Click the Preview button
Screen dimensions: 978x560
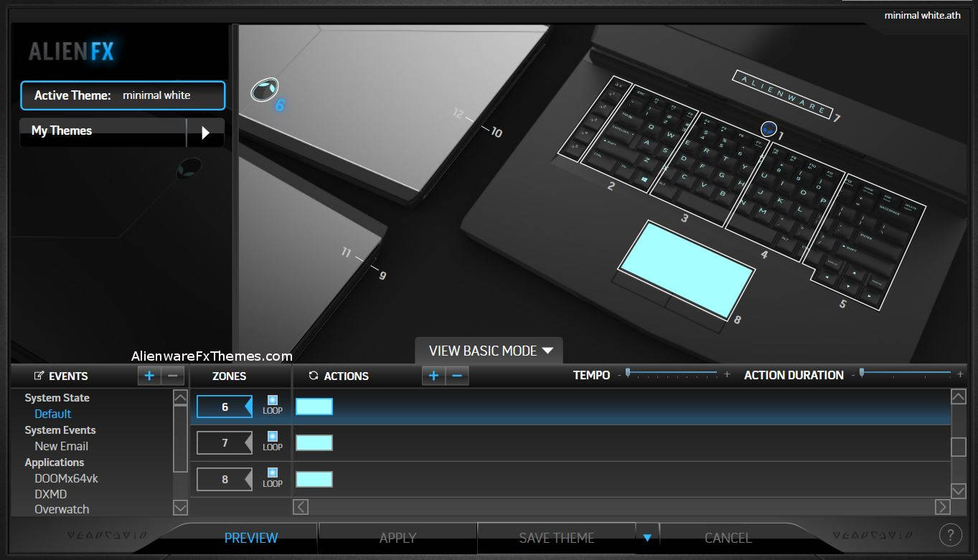tap(251, 538)
